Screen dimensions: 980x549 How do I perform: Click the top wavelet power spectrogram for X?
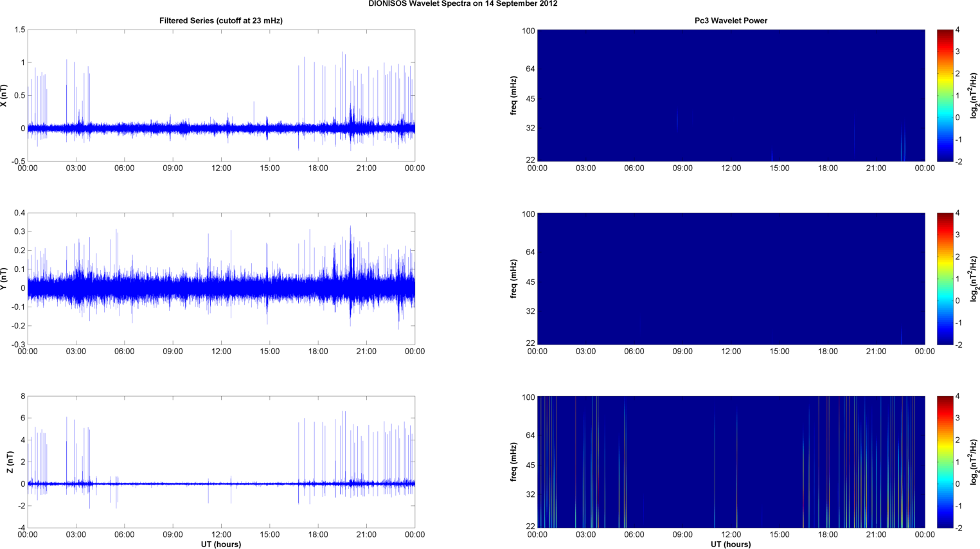coord(731,96)
